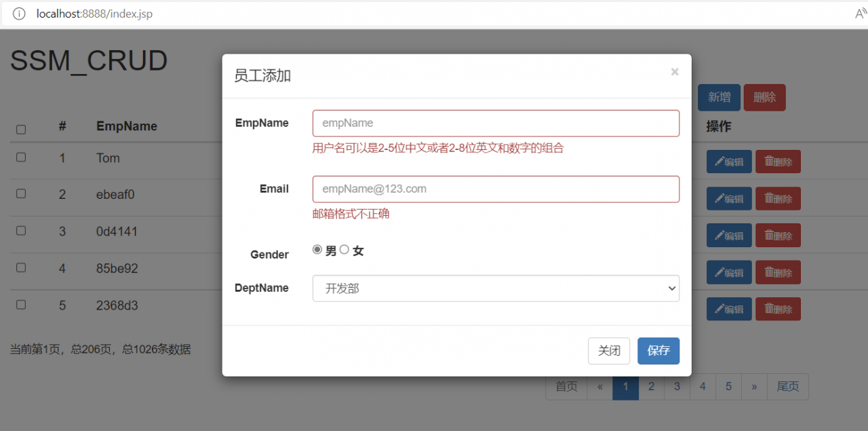Click the read aloud icon in address bar
Image resolution: width=868 pixels, height=431 pixels.
click(860, 14)
